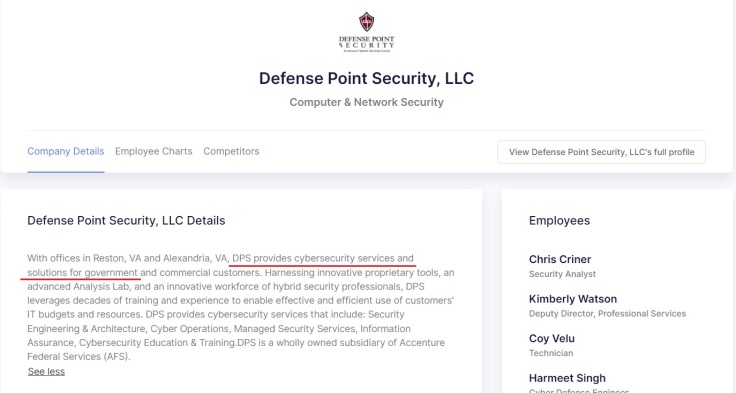Click the Employees section heading
Image resolution: width=736 pixels, height=393 pixels.
point(560,221)
